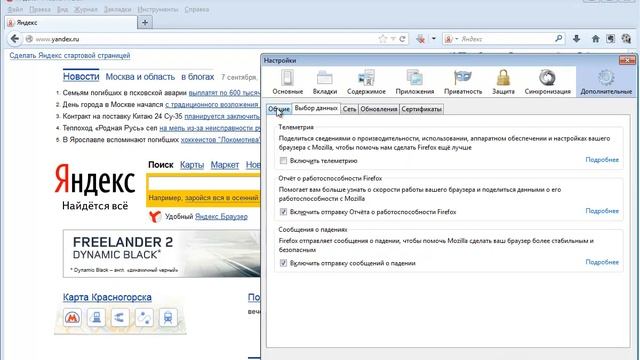Click the red ad-blocker extension icon in the toolbar
The width and height of the screenshot is (640, 360).
(x=421, y=39)
